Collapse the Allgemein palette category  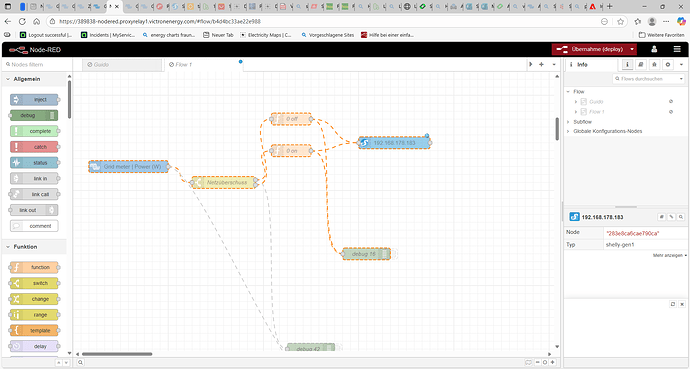tap(8, 79)
